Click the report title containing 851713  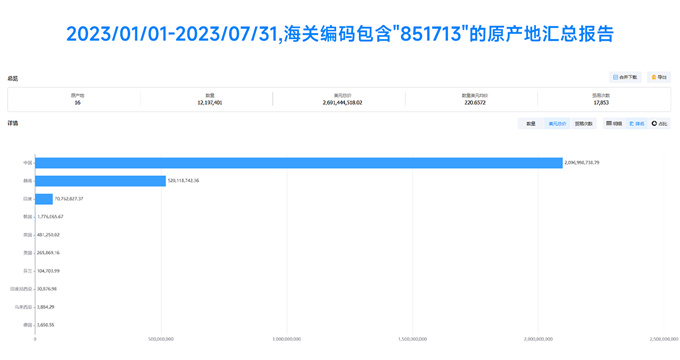(x=340, y=34)
